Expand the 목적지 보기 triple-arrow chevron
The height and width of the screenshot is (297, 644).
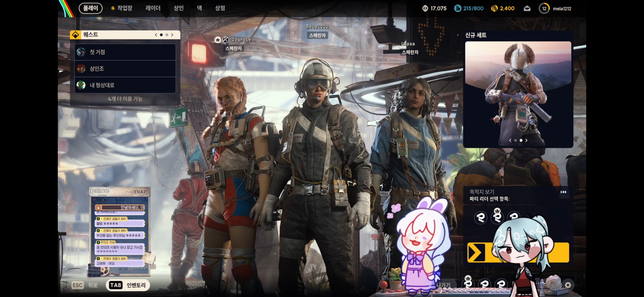(x=563, y=192)
